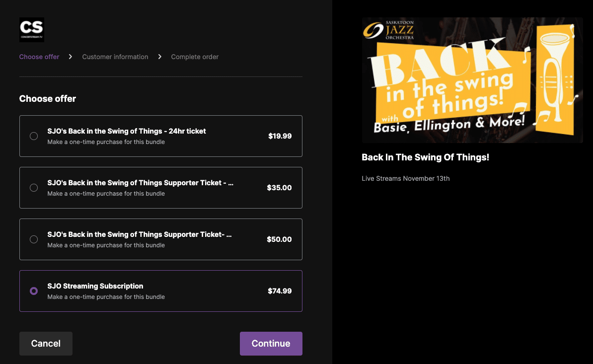Open the Complete order step

pyautogui.click(x=195, y=57)
